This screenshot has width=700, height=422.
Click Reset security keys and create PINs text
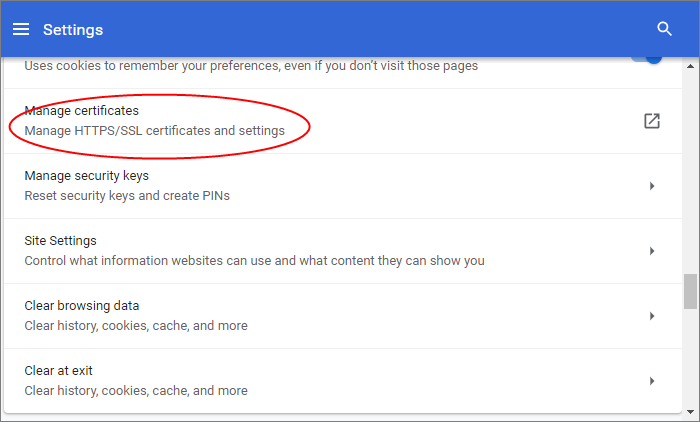(127, 196)
